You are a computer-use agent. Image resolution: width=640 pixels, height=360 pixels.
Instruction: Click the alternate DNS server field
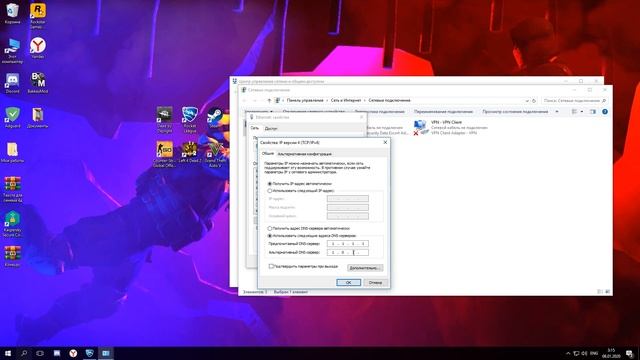coord(348,253)
